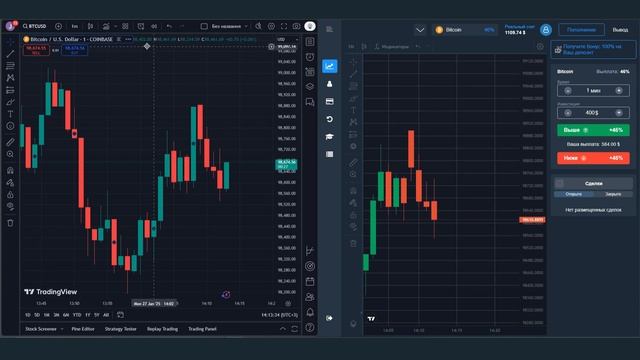Toggle lock all drawings in TradingView
Screen dimensions: 640x360
pos(10,195)
